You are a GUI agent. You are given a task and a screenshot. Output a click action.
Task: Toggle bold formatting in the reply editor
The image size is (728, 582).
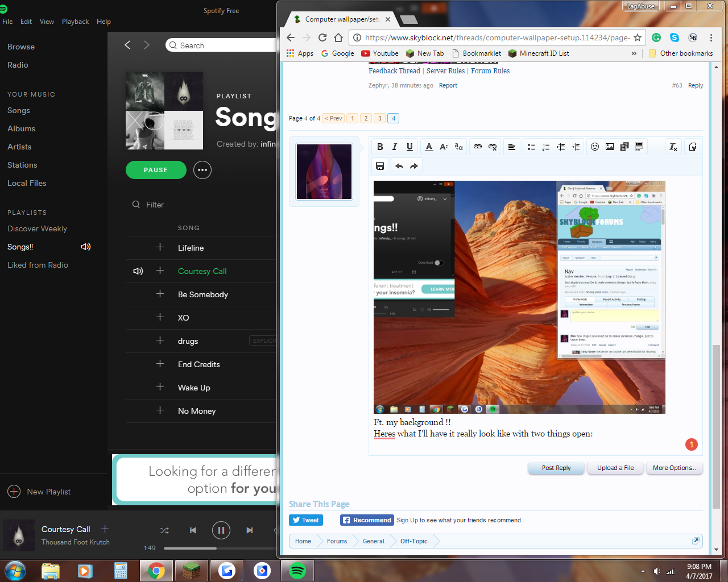tap(380, 147)
